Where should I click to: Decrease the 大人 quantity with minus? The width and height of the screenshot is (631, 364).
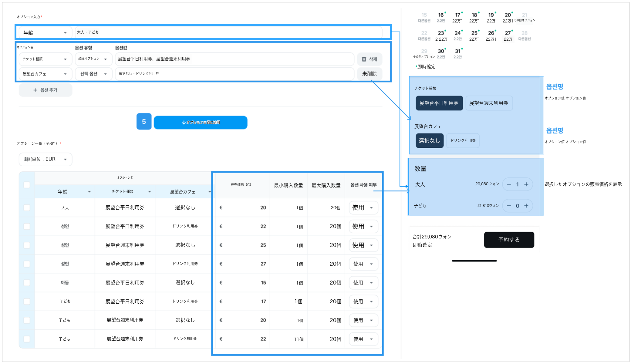(x=509, y=184)
